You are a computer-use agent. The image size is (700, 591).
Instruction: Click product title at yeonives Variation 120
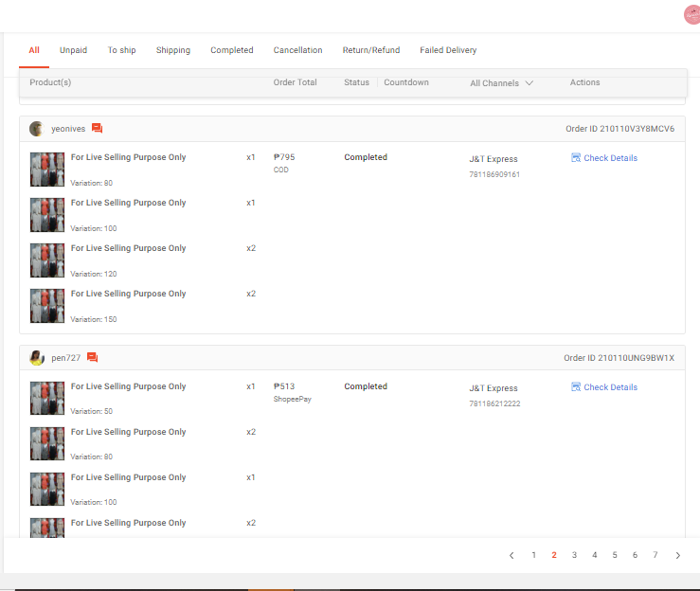tap(128, 248)
